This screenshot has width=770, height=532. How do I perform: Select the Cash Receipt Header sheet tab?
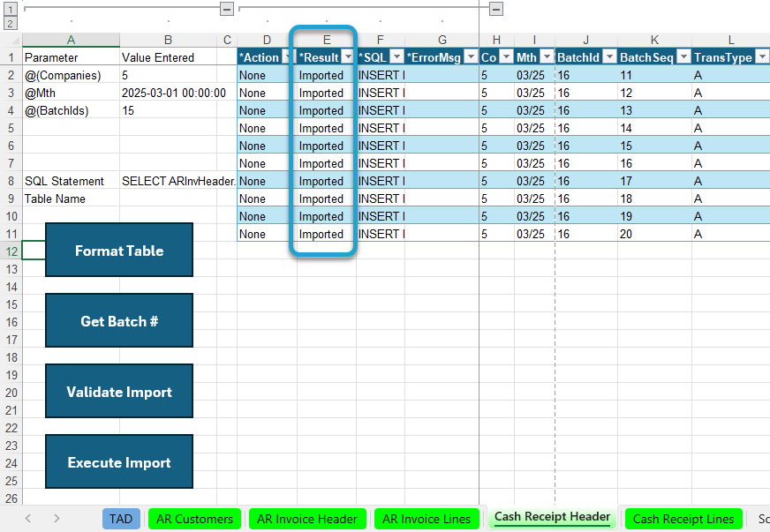click(x=552, y=517)
